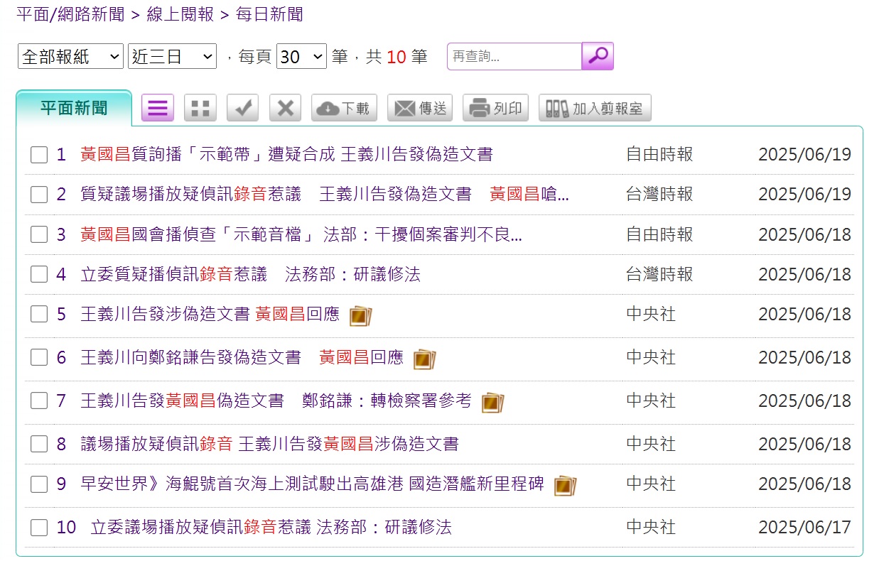The height and width of the screenshot is (588, 879).
Task: Tick checkbox for article 10
Action: coord(39,527)
